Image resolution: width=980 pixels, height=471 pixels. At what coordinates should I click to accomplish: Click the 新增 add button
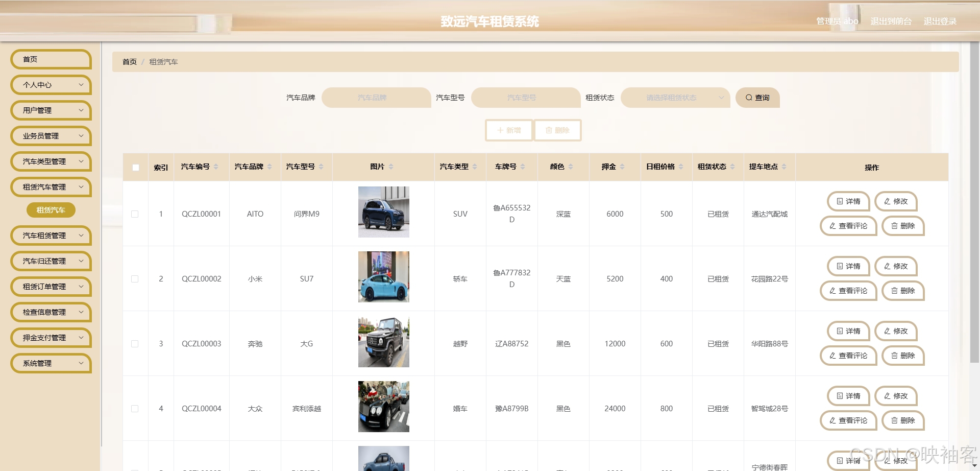point(509,130)
